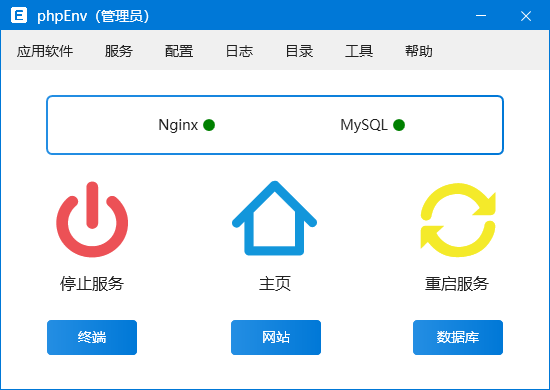This screenshot has height=390, width=550.
Task: Click the Nginx green status indicator dot
Action: click(209, 125)
